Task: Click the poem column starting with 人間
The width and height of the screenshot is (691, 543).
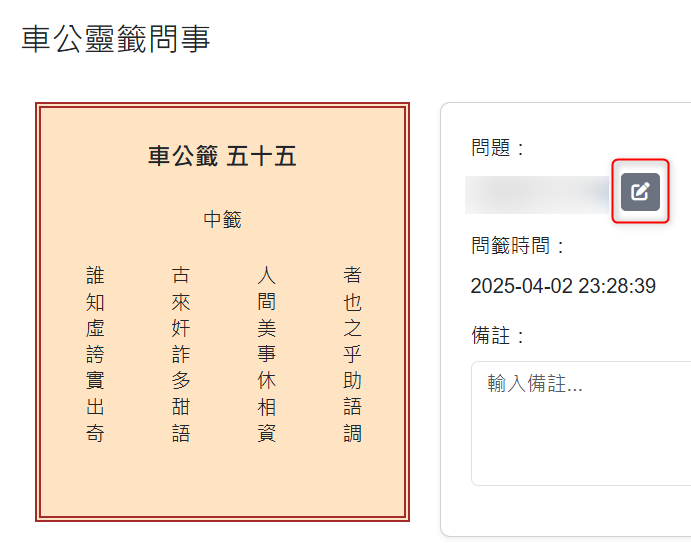Action: [266, 354]
